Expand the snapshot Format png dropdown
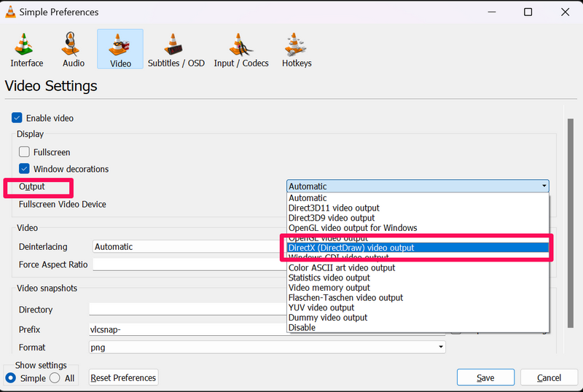 click(267, 347)
